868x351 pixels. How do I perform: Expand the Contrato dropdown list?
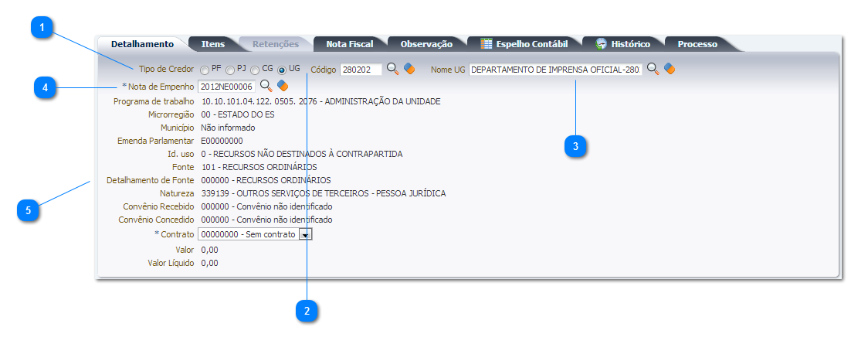tap(305, 234)
